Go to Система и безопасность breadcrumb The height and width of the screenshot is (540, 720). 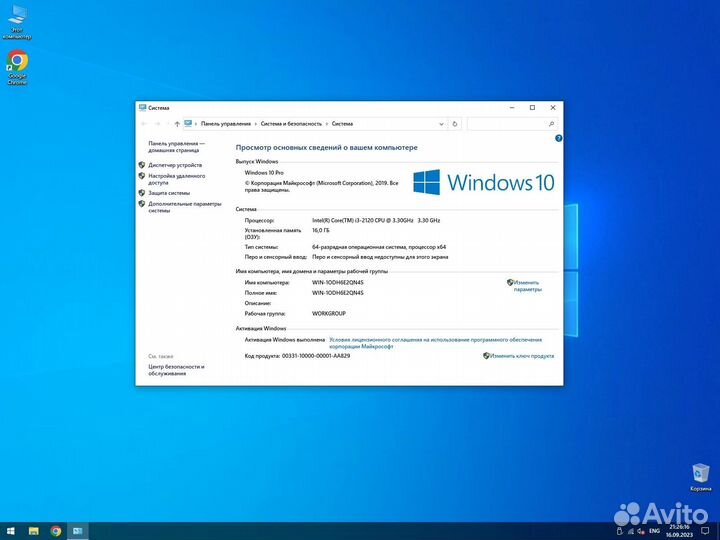(x=291, y=124)
